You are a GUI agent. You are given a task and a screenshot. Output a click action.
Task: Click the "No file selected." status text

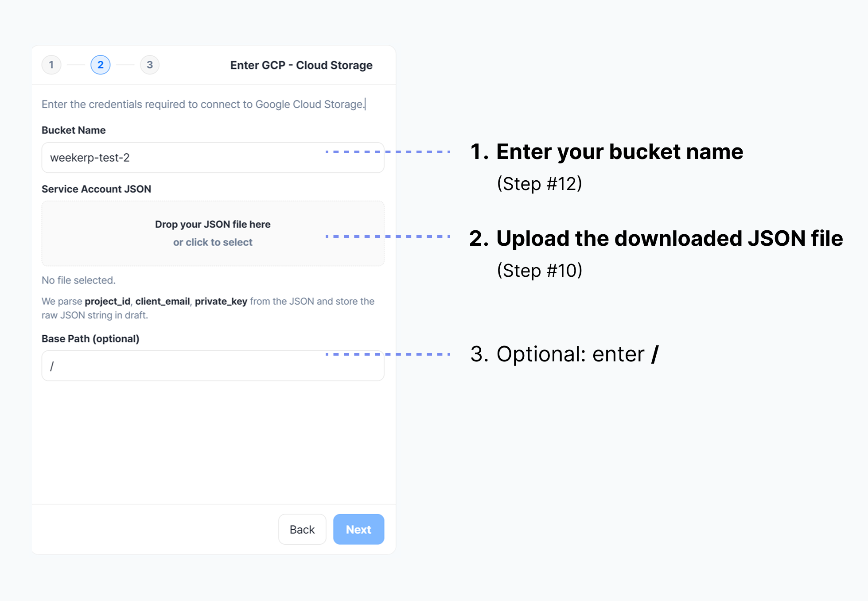pyautogui.click(x=78, y=280)
